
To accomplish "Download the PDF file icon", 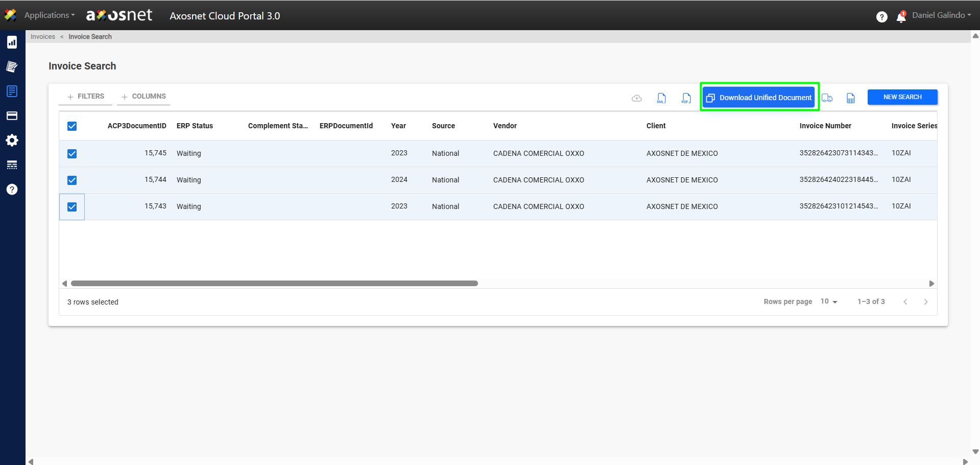I will point(686,98).
